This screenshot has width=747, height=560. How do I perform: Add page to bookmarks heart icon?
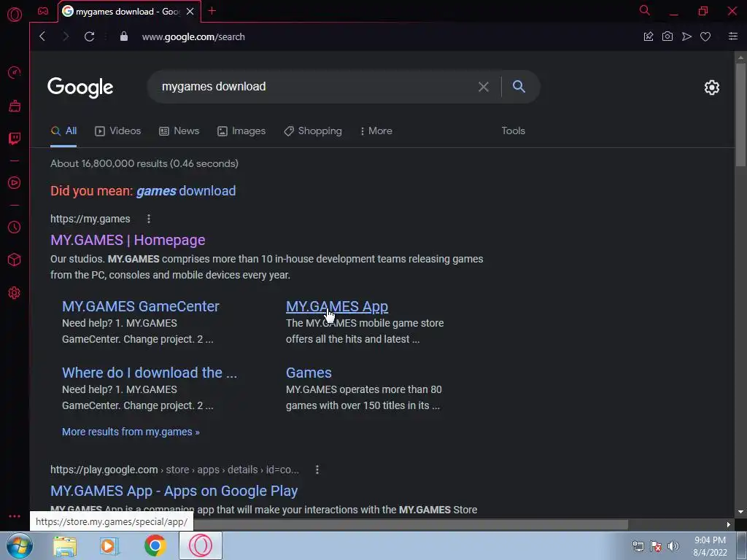(705, 36)
